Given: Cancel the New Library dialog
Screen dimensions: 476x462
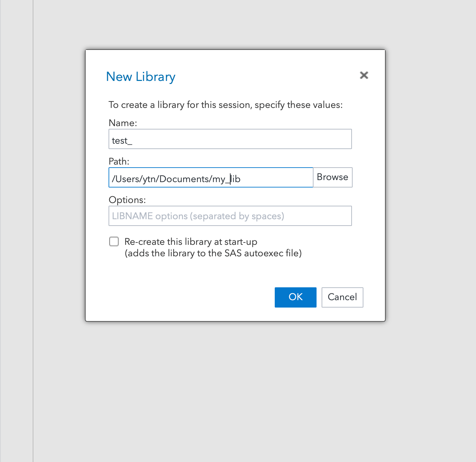Looking at the screenshot, I should [x=342, y=297].
